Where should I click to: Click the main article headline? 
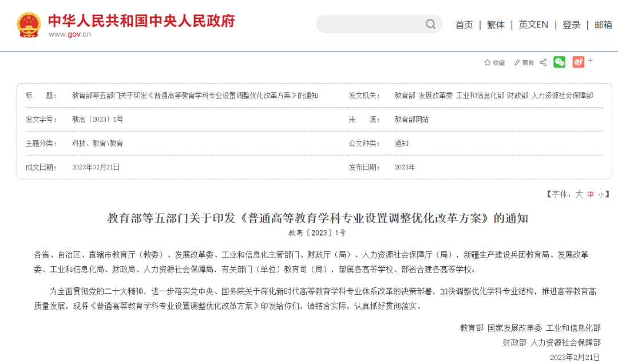[318, 218]
